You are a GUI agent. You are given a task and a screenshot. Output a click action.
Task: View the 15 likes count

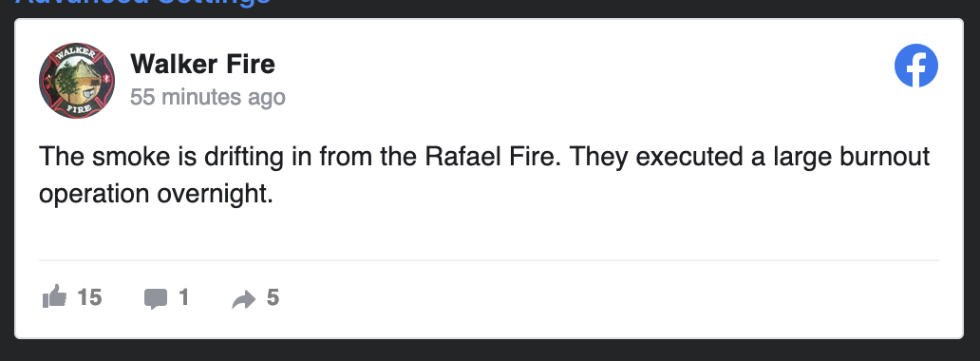(89, 297)
